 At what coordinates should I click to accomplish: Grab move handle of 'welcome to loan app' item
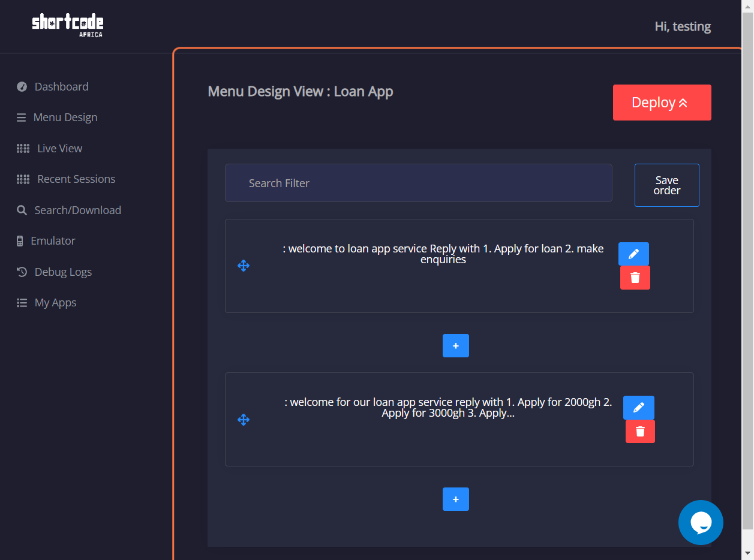point(244,266)
